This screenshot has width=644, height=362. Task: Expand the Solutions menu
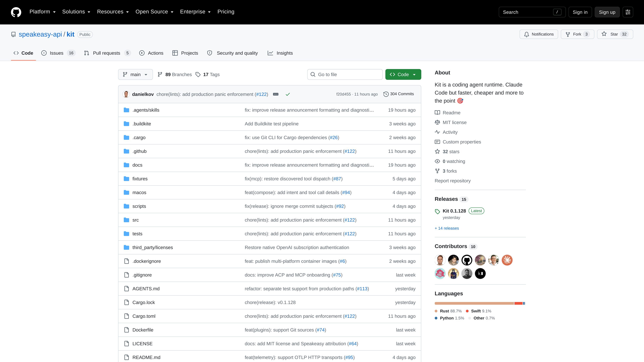pos(76,12)
